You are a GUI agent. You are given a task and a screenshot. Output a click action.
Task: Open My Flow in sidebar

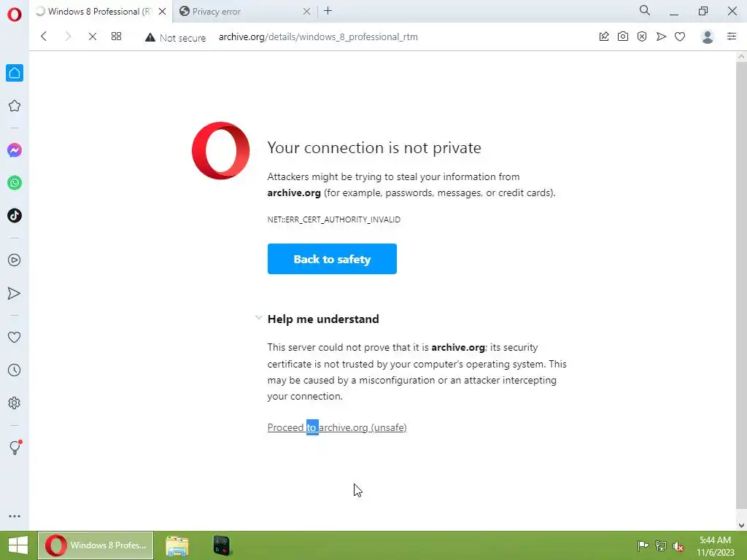tap(15, 293)
